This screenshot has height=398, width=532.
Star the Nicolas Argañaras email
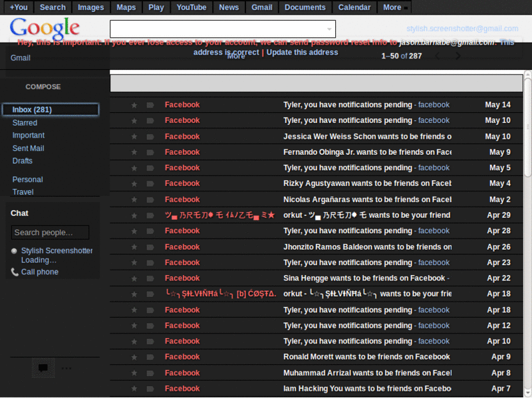tap(134, 200)
